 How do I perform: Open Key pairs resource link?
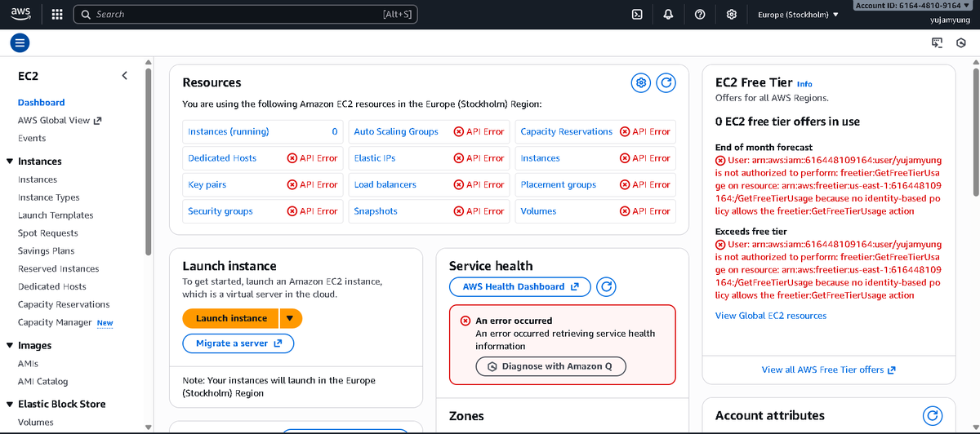click(207, 184)
